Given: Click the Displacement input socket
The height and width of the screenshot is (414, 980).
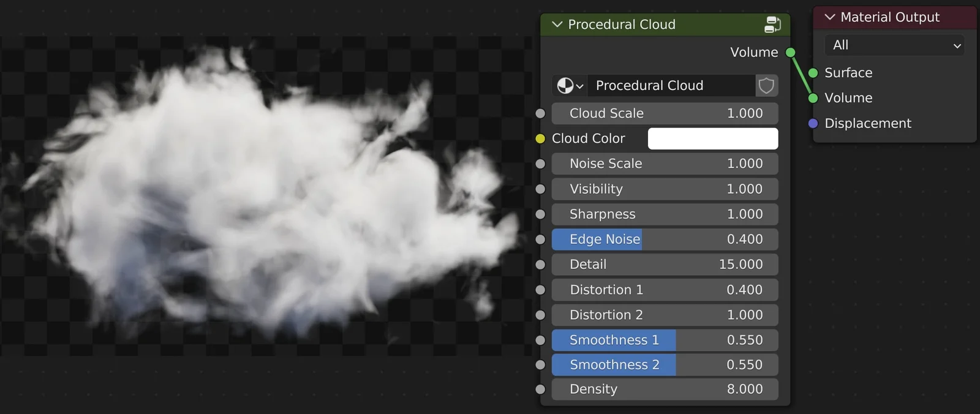Looking at the screenshot, I should [813, 124].
